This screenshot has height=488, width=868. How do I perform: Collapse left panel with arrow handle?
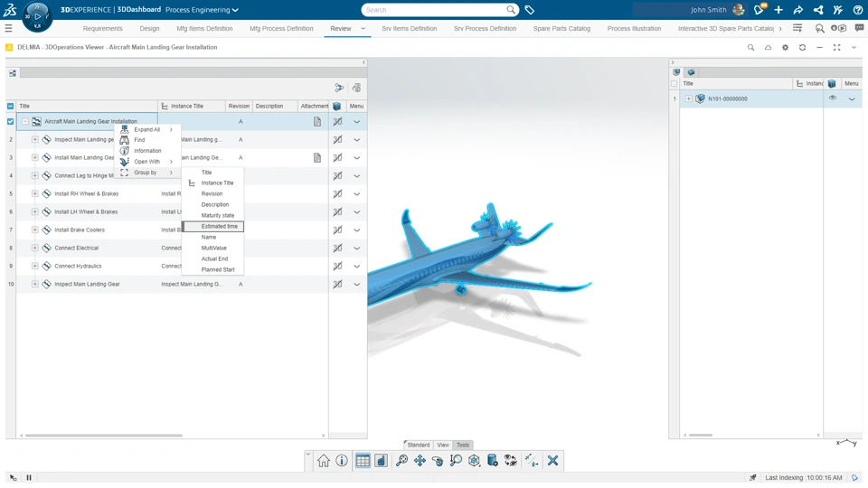coord(363,62)
